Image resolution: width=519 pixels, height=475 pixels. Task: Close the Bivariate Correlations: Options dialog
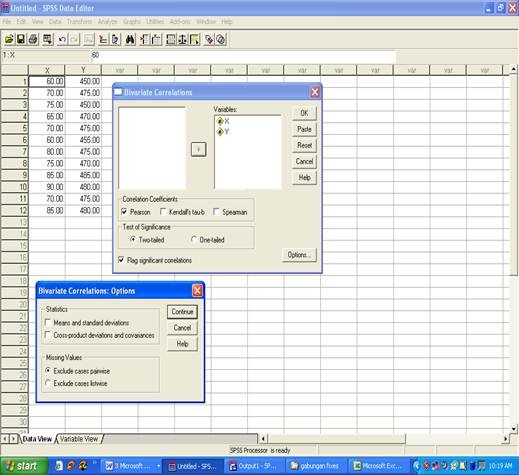197,291
